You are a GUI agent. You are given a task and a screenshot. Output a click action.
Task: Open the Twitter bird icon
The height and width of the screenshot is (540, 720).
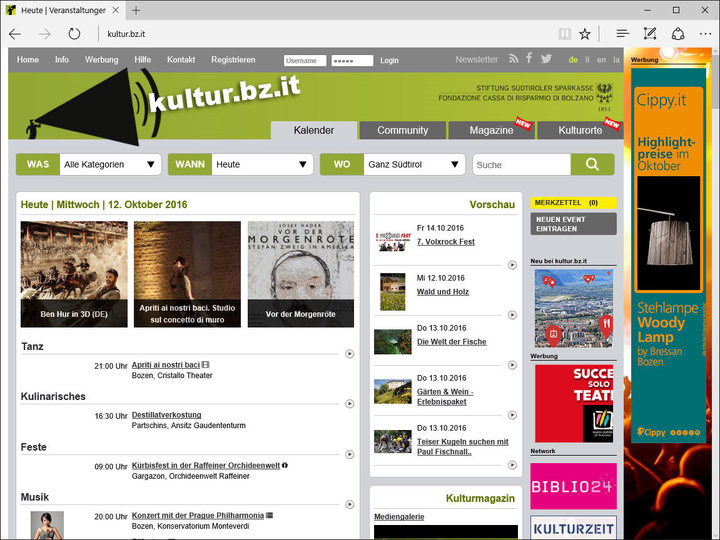click(x=546, y=59)
